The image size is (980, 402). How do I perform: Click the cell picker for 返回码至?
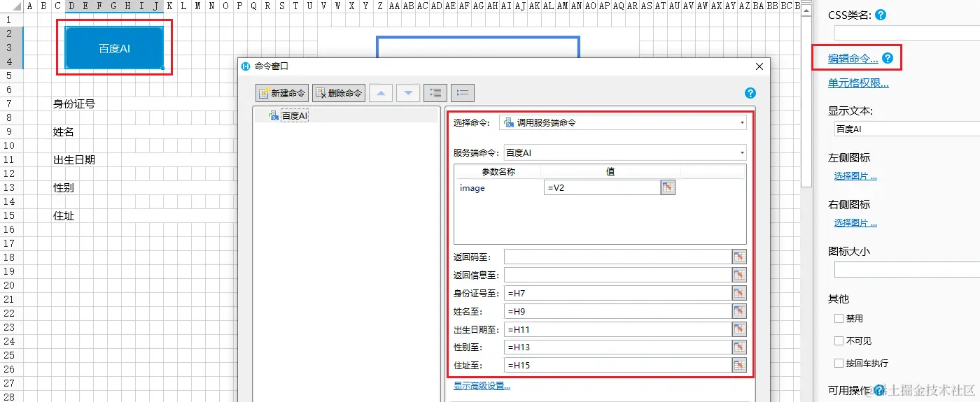click(739, 257)
